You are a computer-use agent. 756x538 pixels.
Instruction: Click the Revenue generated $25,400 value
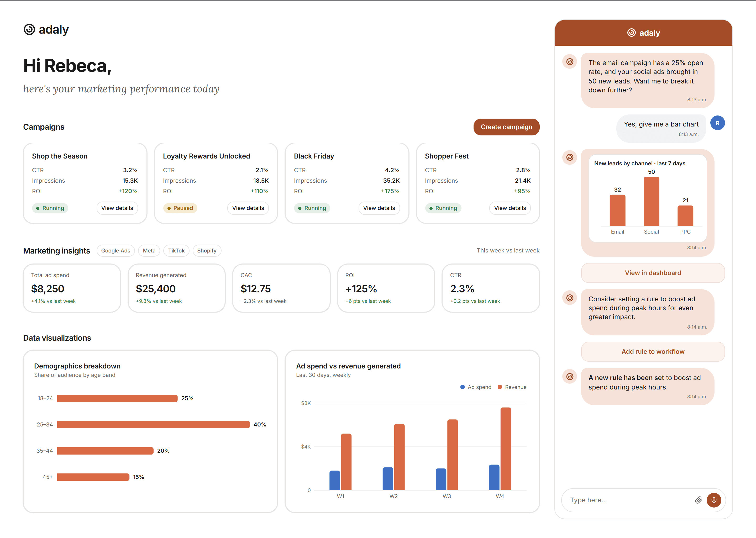156,289
